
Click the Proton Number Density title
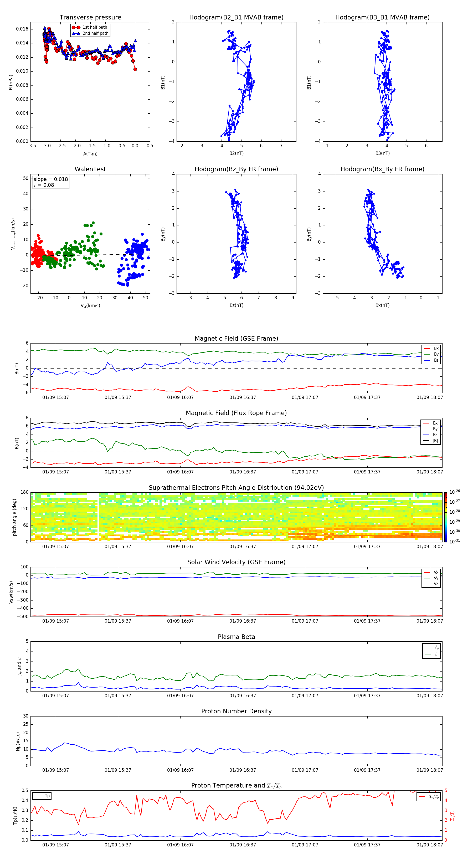(236, 711)
